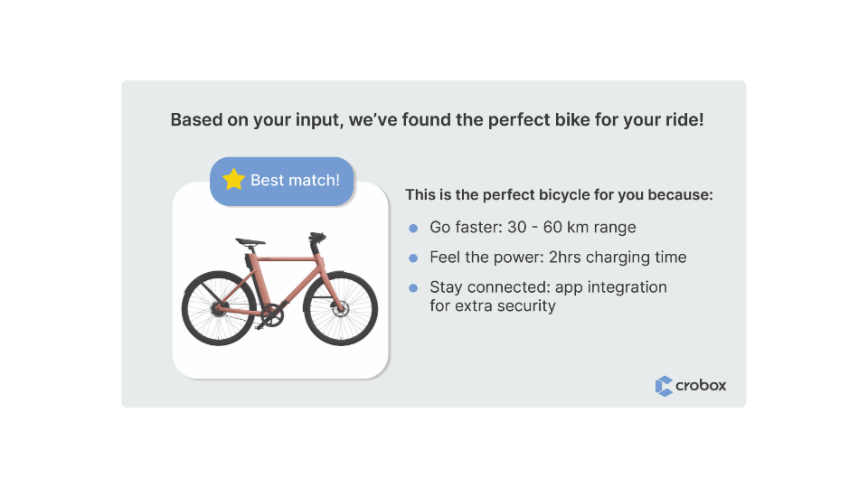Click the yellow star icon
Viewport: 868px width, 488px height.
point(233,180)
